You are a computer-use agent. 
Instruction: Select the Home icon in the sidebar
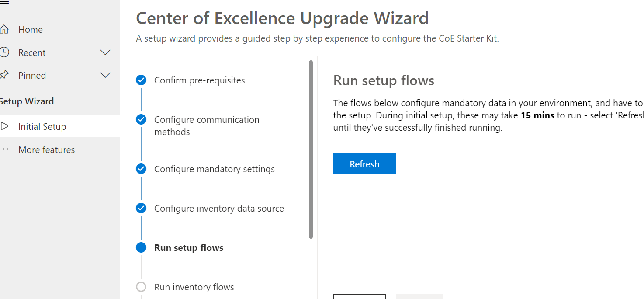coord(4,29)
